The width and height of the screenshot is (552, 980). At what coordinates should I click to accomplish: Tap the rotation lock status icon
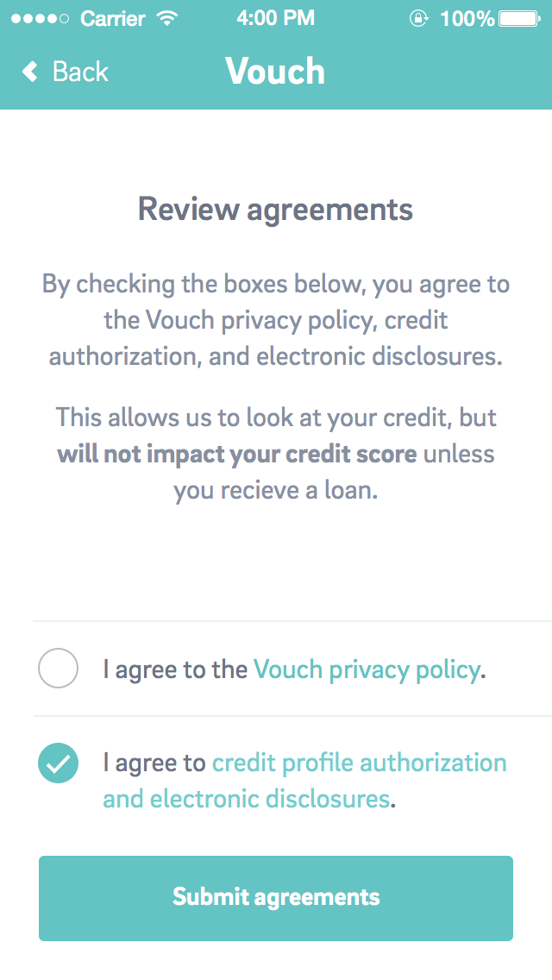tap(419, 18)
